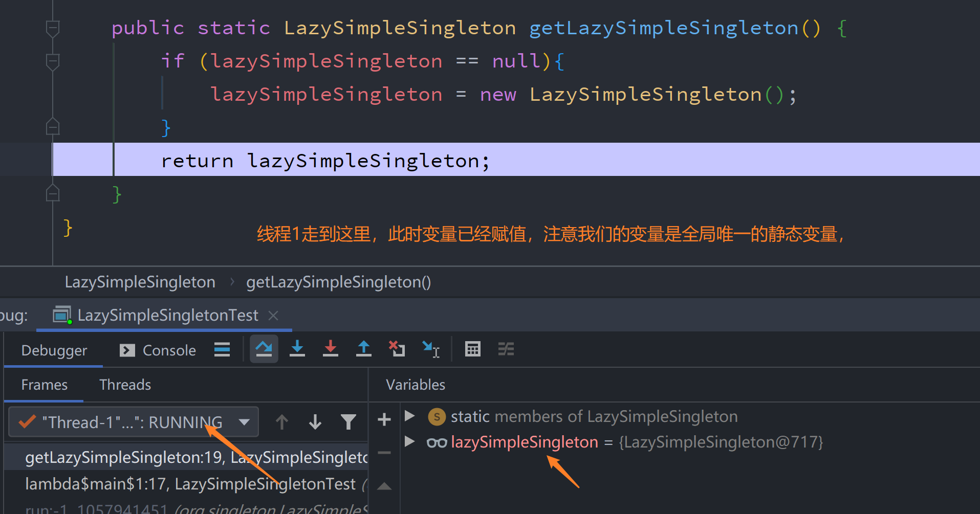980x514 pixels.
Task: Close the LazySimpleSingletonTest debug tab
Action: pos(274,316)
